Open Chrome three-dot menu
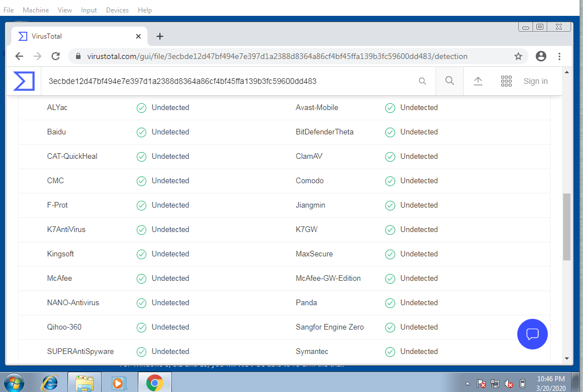 click(x=559, y=56)
